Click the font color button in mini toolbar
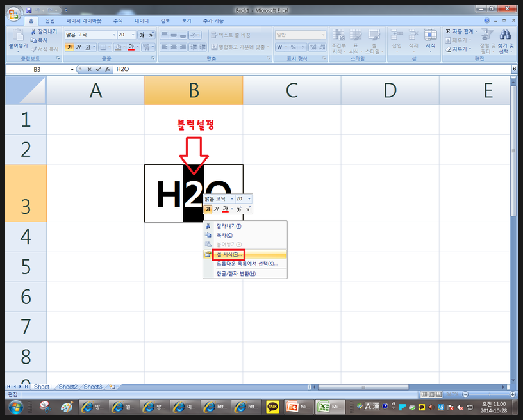The width and height of the screenshot is (523, 420). pos(226,209)
